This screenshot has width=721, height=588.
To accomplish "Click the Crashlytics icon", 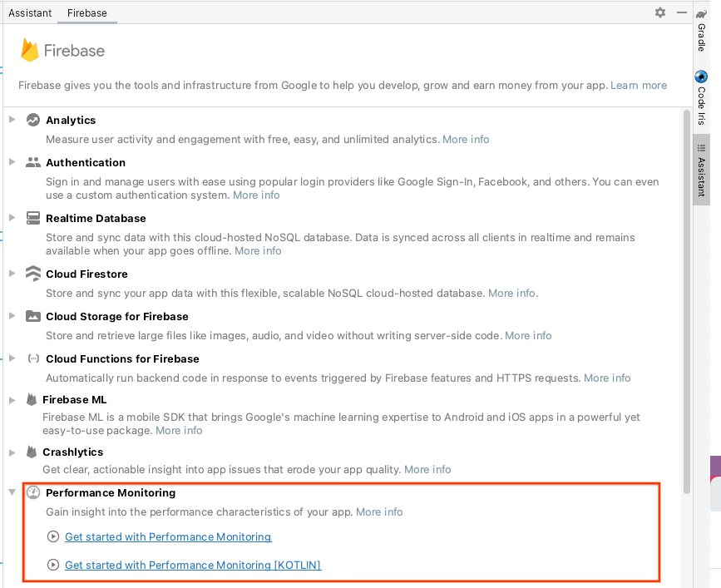I will click(32, 452).
